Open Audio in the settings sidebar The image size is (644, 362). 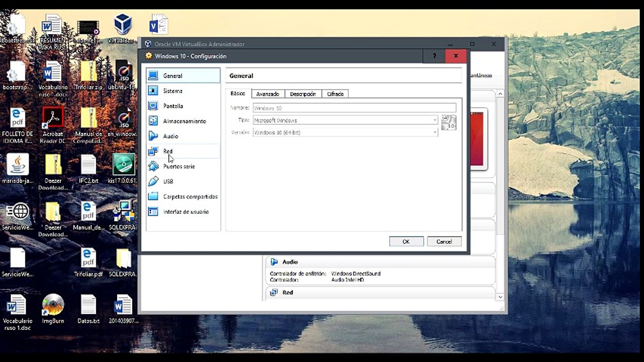click(183, 136)
